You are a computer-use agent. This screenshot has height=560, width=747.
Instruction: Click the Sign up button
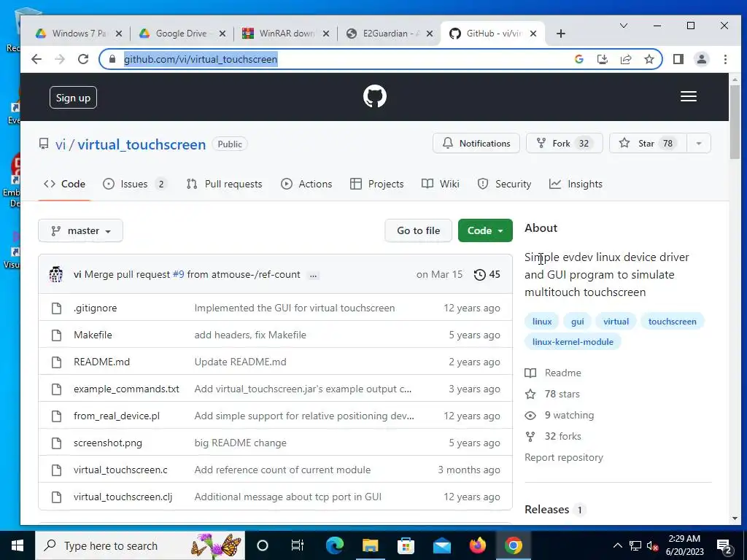point(73,98)
